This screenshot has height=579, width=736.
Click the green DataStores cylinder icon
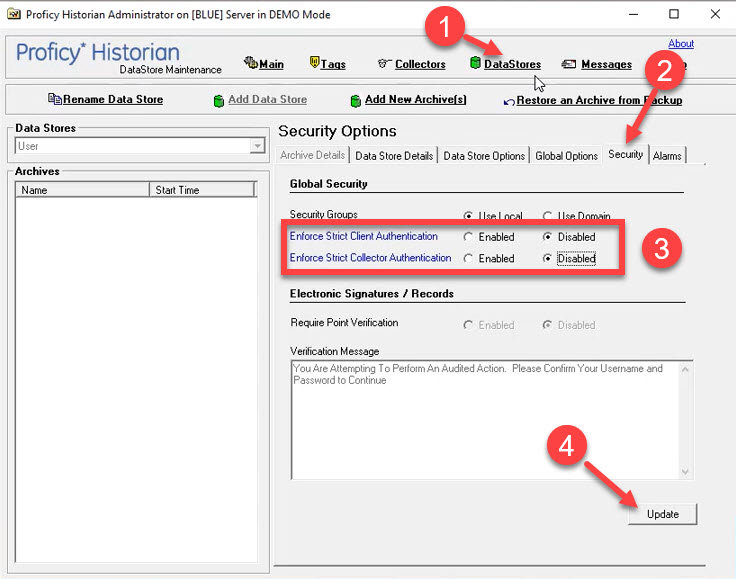click(x=475, y=62)
